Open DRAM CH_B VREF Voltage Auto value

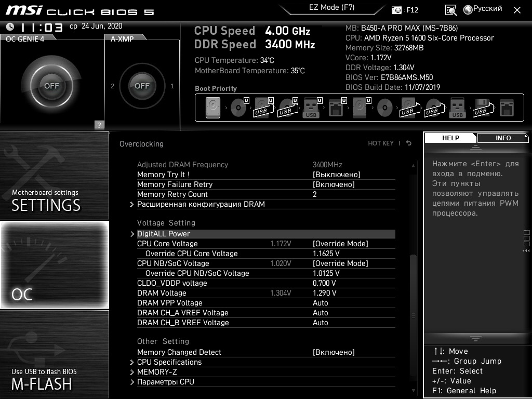pos(320,322)
